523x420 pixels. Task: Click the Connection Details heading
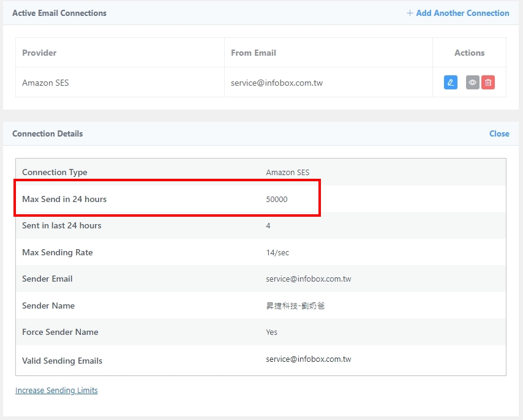[47, 133]
